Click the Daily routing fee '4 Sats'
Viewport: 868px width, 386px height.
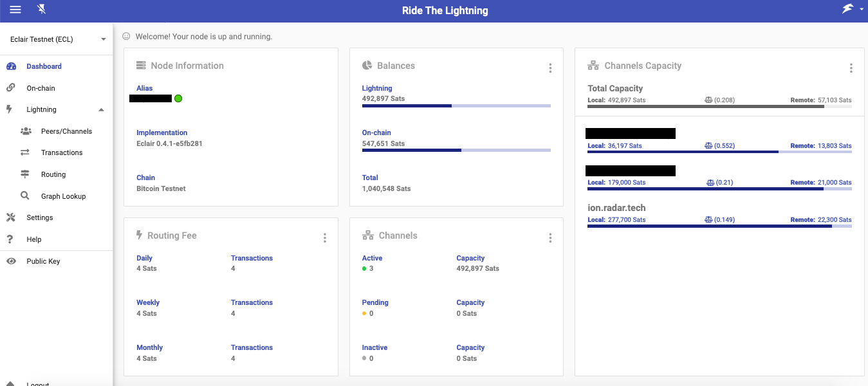[x=147, y=268]
